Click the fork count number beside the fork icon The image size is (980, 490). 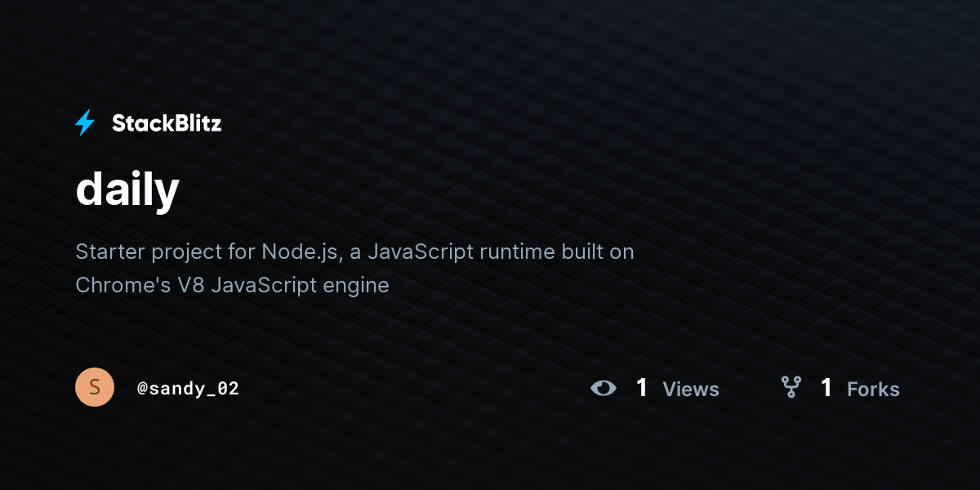click(826, 388)
